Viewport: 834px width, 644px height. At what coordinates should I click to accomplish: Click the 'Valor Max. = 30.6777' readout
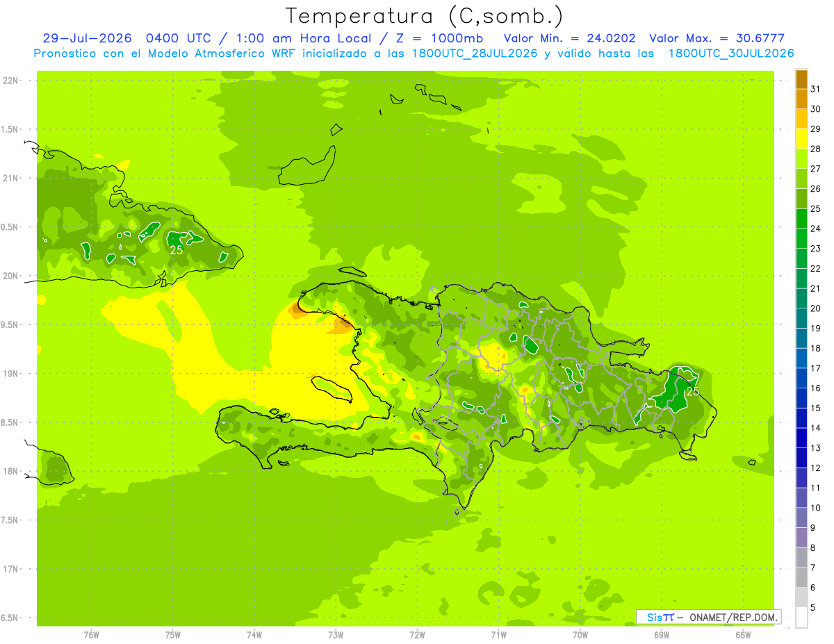click(718, 38)
